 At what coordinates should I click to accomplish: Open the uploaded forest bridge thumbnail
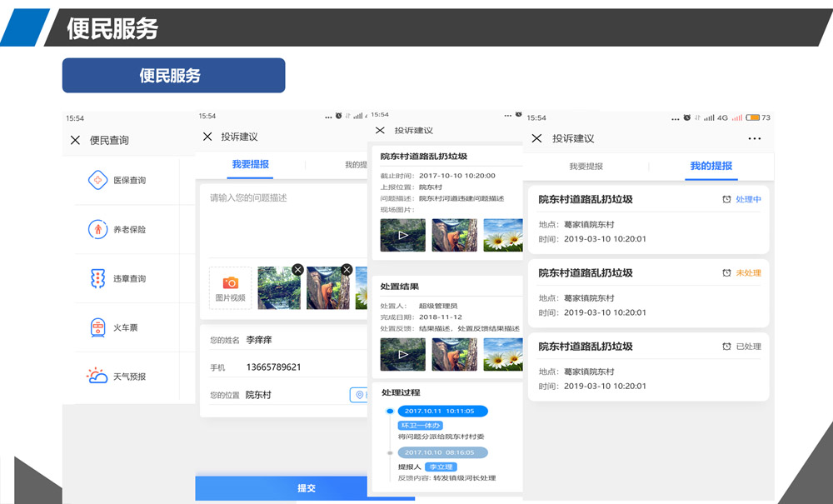(279, 288)
